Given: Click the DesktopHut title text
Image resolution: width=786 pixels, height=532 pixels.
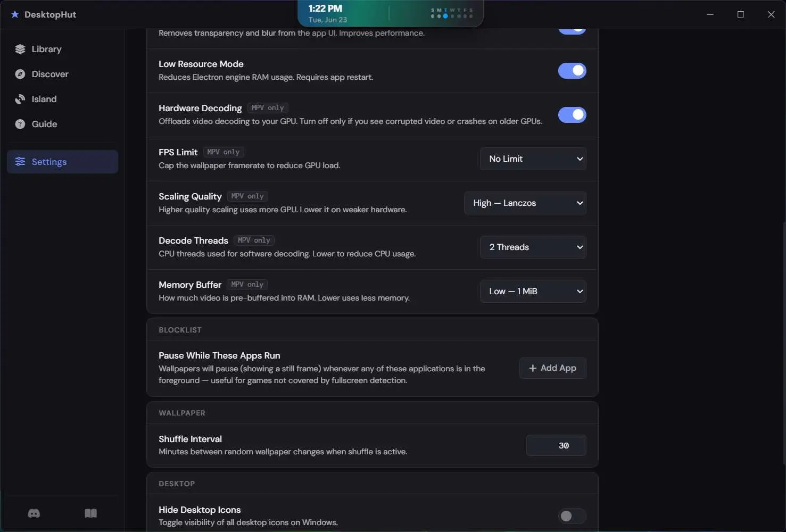Looking at the screenshot, I should click(x=51, y=14).
